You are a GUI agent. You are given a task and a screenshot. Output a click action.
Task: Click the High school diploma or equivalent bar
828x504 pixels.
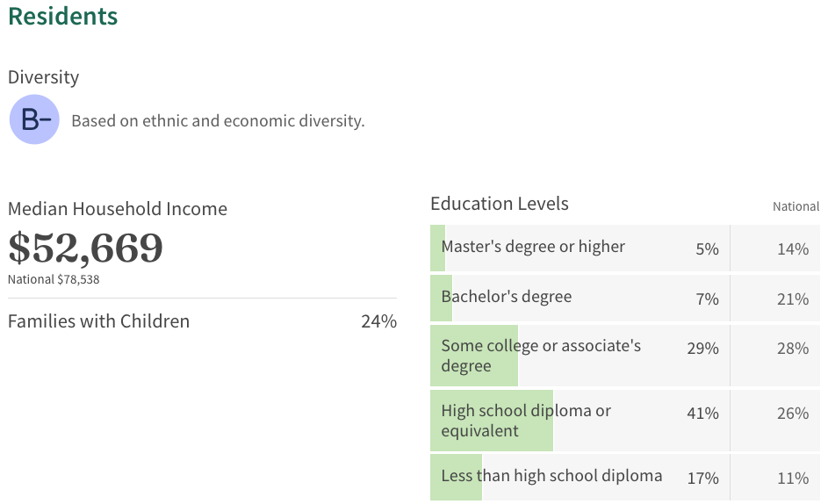(624, 421)
